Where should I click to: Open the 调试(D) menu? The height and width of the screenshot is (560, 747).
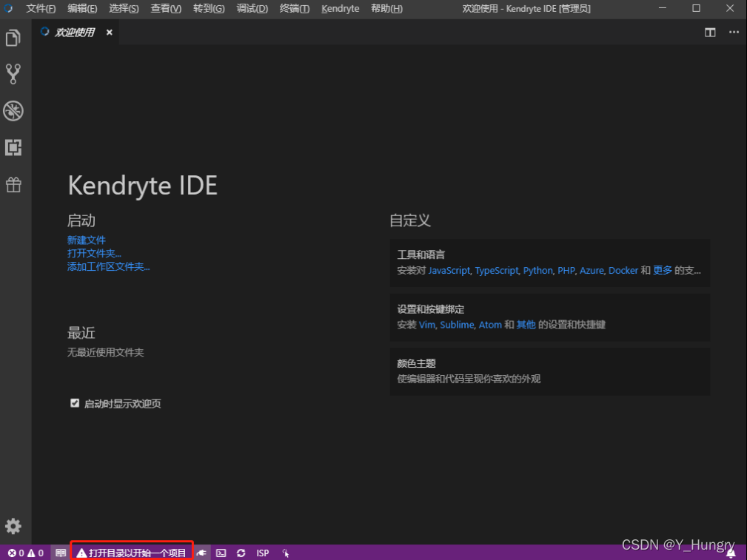pyautogui.click(x=252, y=9)
